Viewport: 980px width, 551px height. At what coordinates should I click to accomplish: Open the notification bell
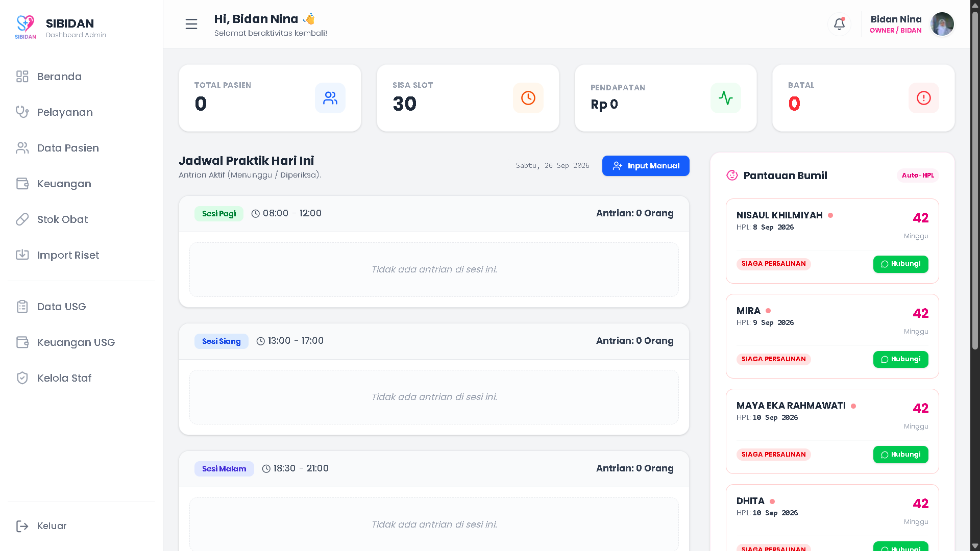(x=839, y=24)
